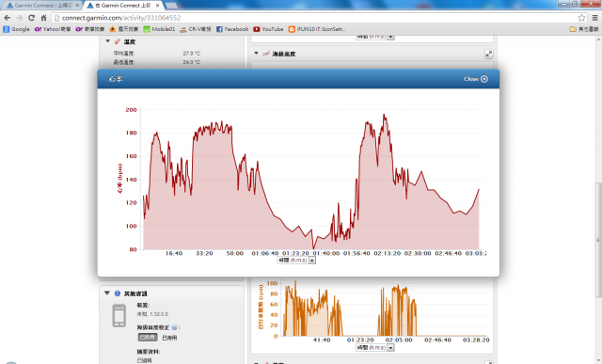Collapse the temperature section triangle

pos(108,41)
